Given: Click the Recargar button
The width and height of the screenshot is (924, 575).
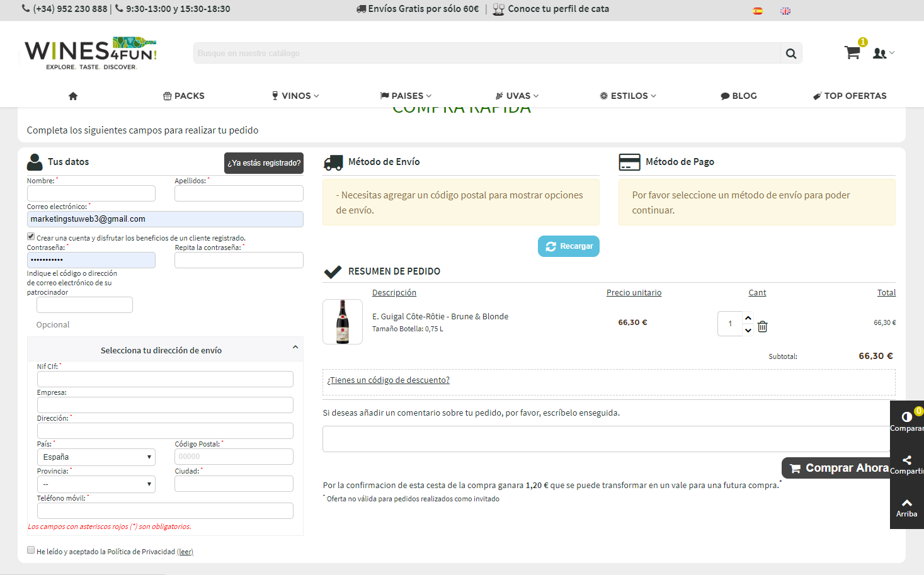Looking at the screenshot, I should click(x=569, y=246).
